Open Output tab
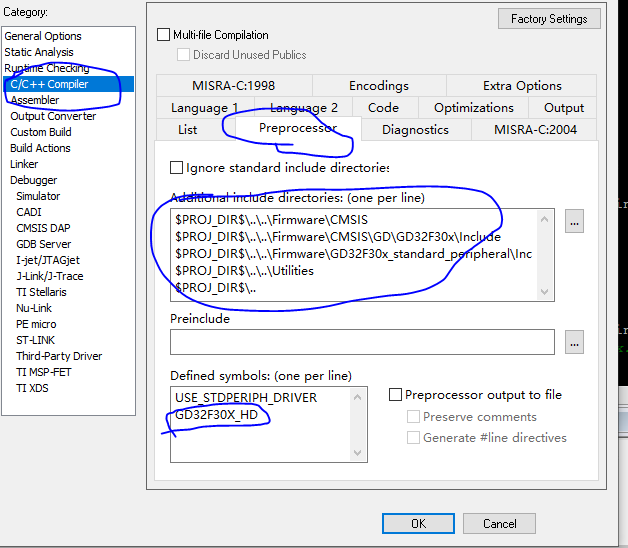Screen dimensions: 628x548 tap(564, 108)
